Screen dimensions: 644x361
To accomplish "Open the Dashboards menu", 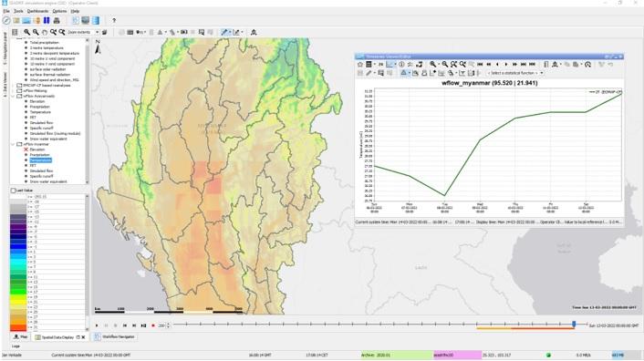I will pos(37,11).
